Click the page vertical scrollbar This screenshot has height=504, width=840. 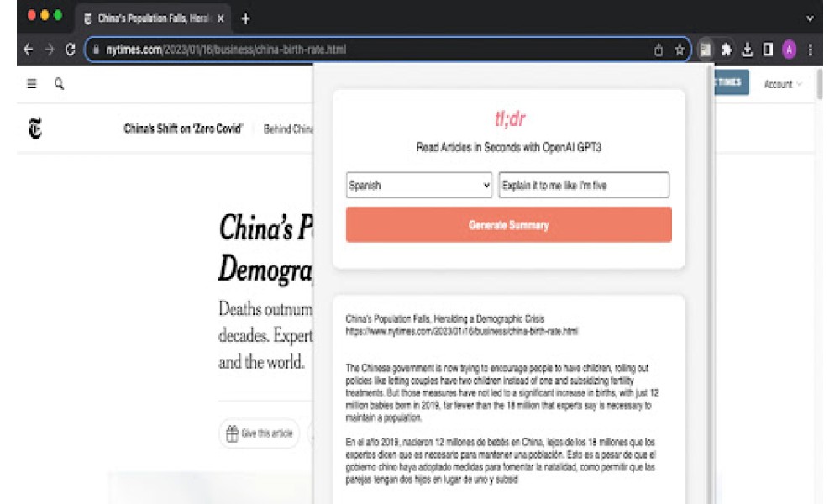pos(819,84)
